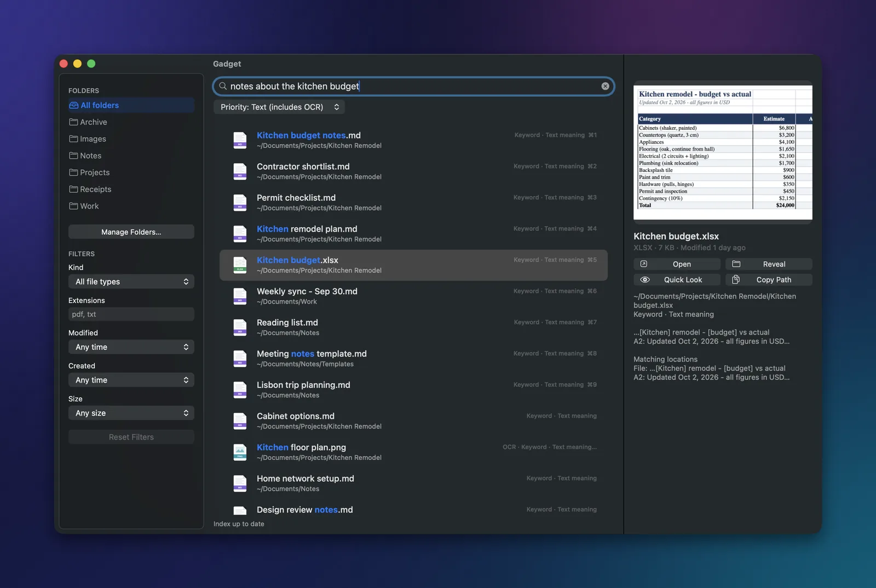Click the XLSX icon of Kitchen budget.xlsx
This screenshot has width=876, height=588.
coord(240,265)
